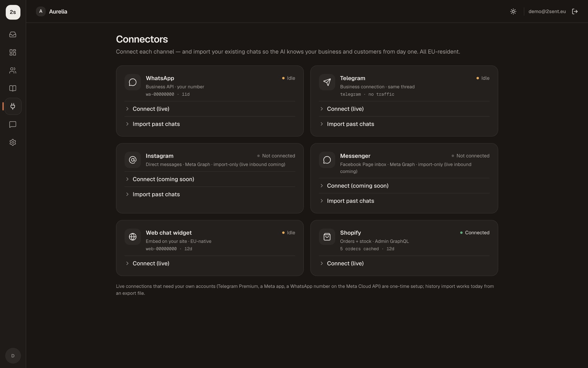Click the Telegram Idle status
Viewport: 588px width, 368px height.
[483, 78]
